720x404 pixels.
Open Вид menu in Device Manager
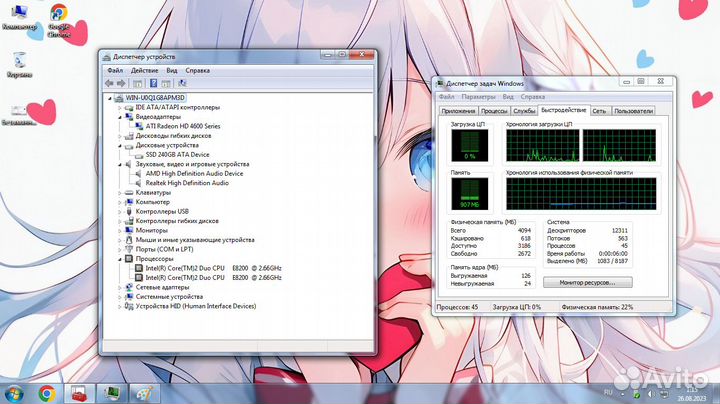[172, 70]
